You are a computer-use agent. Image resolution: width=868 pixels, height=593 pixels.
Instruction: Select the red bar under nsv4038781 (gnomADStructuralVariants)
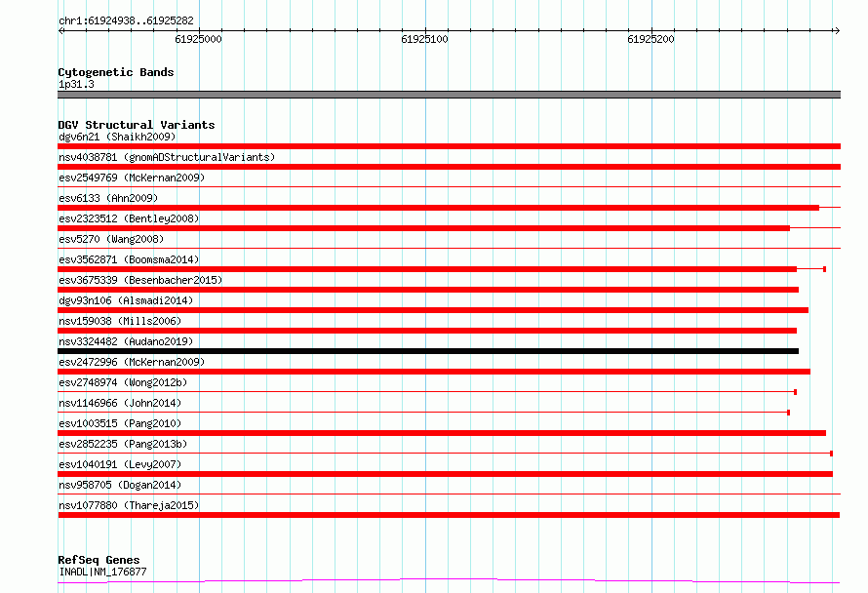tap(449, 167)
